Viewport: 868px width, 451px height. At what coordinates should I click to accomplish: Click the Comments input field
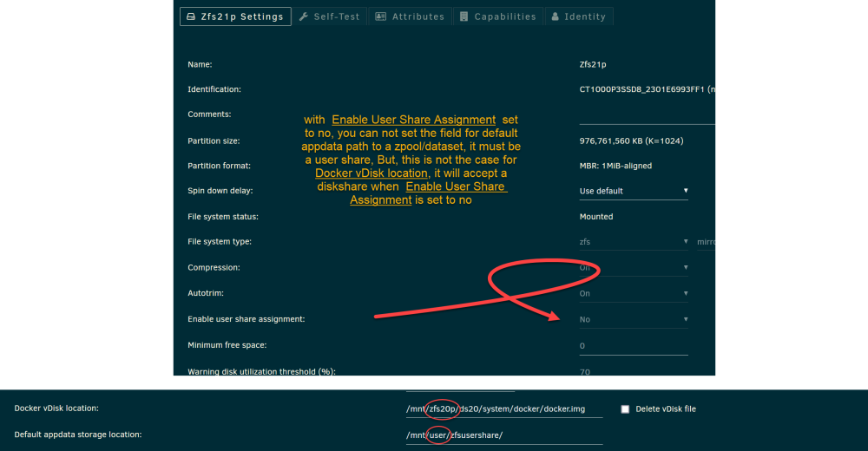pyautogui.click(x=647, y=116)
